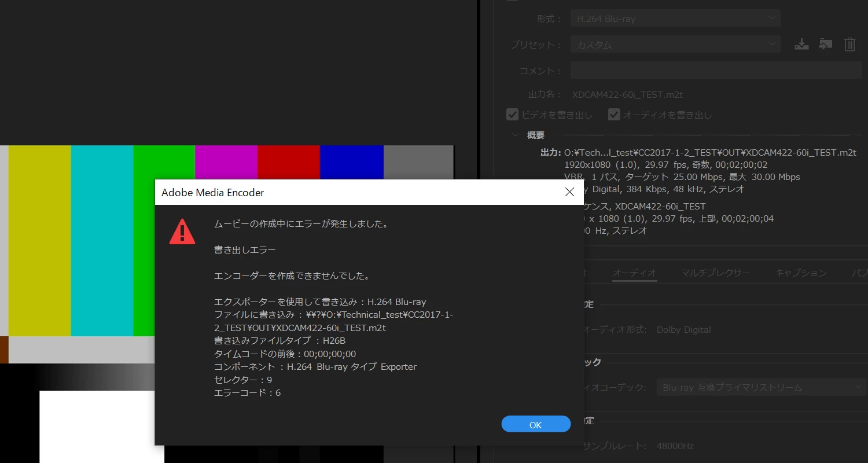Switch to the キャプション tab
The image size is (868, 463).
801,273
